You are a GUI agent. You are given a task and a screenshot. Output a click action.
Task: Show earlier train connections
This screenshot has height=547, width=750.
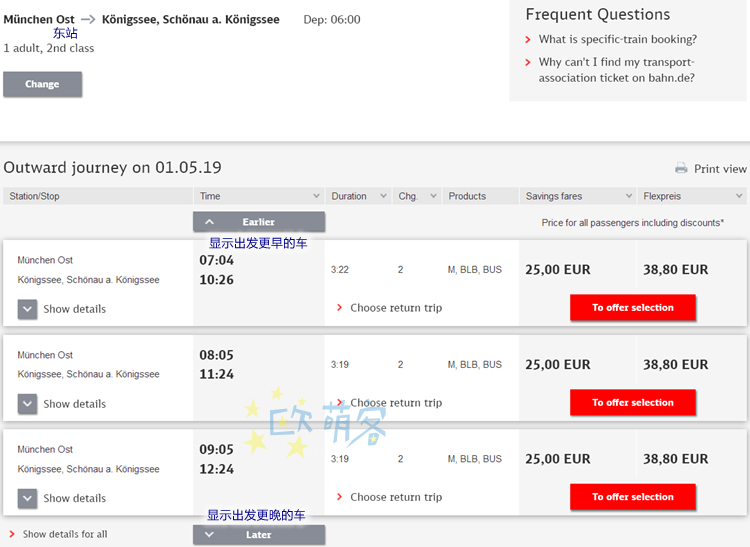point(259,222)
